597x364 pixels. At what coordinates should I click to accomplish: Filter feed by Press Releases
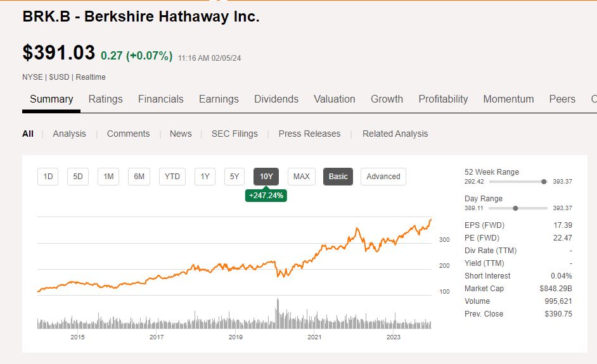click(x=309, y=134)
